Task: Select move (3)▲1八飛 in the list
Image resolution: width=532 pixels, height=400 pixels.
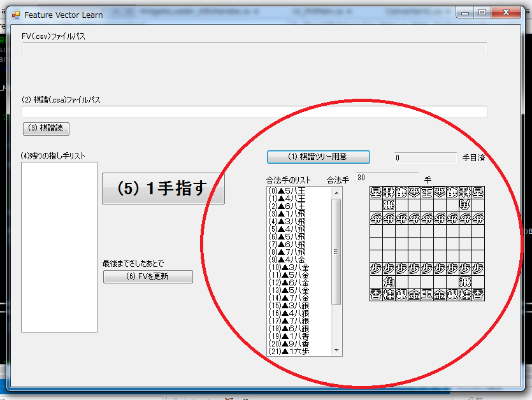Action: point(287,214)
